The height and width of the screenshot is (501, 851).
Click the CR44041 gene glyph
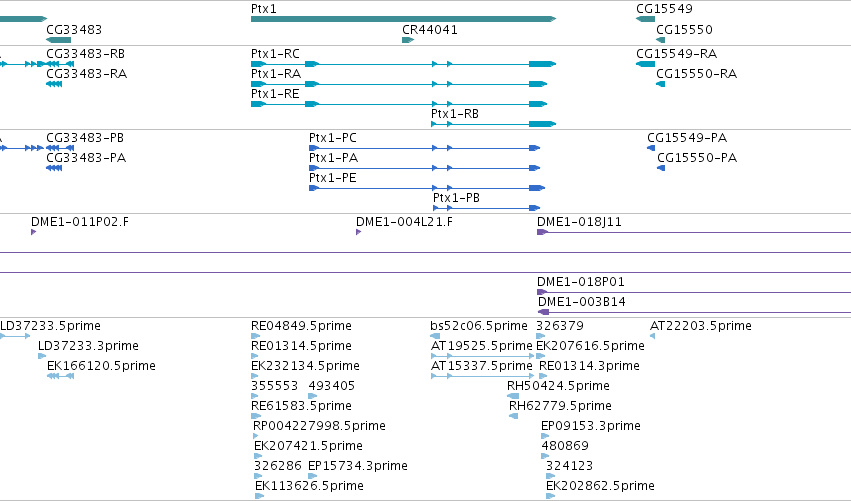(408, 40)
